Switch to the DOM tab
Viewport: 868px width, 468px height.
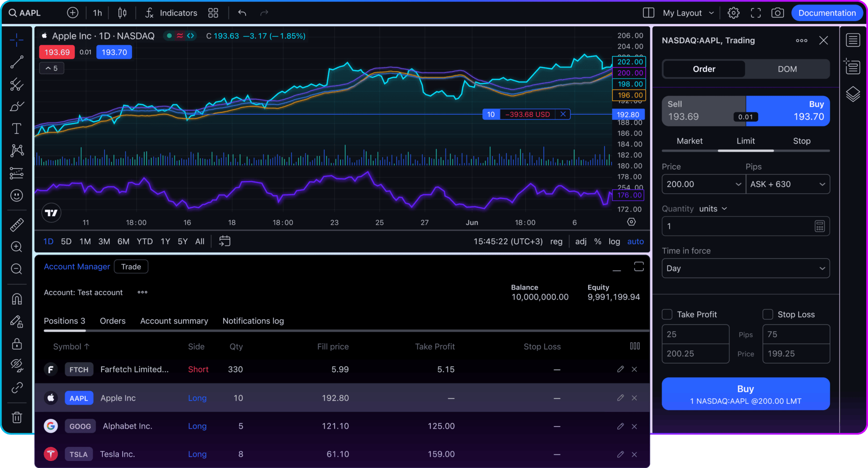(787, 69)
